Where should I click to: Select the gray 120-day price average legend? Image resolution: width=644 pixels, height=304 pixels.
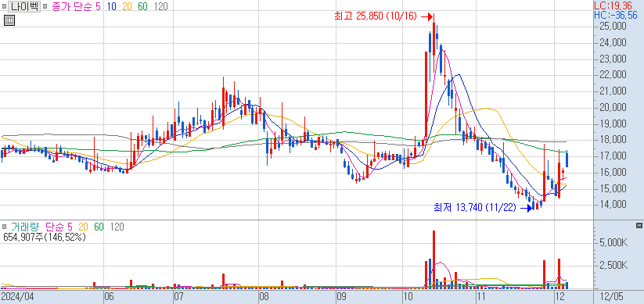pyautogui.click(x=161, y=6)
